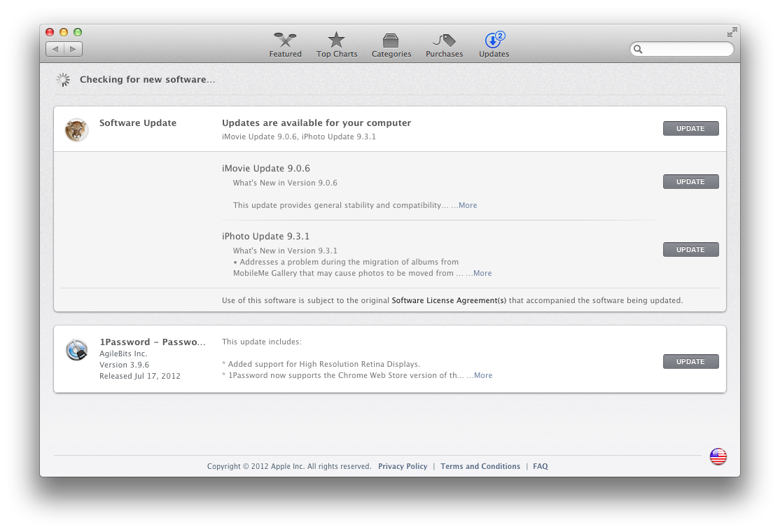This screenshot has width=780, height=532.
Task: Open Terms and Conditions link
Action: 480,466
